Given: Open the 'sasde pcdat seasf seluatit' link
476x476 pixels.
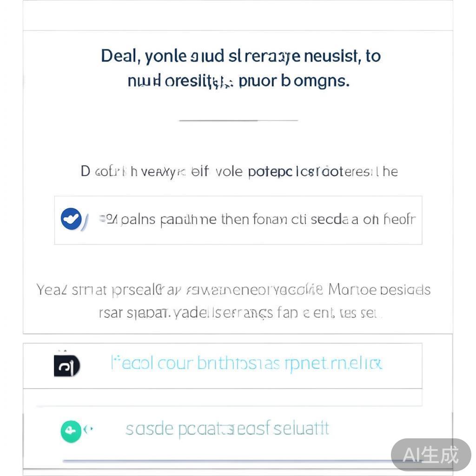Looking at the screenshot, I should (x=227, y=429).
